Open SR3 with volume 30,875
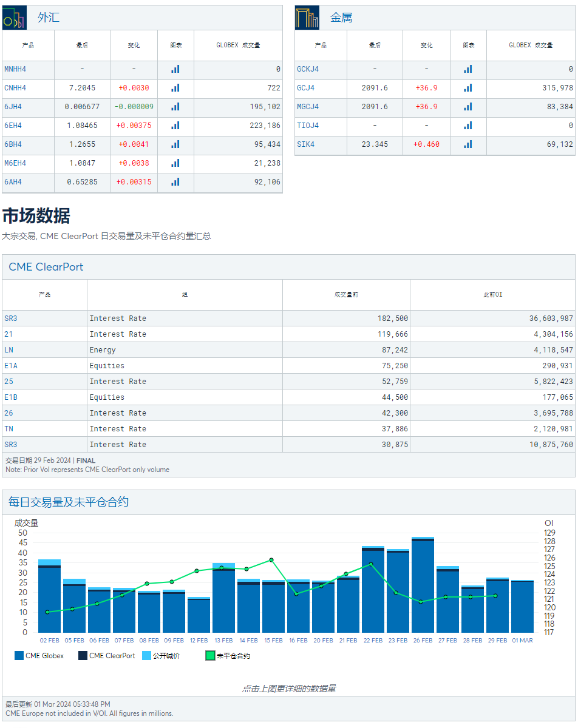 (11, 445)
